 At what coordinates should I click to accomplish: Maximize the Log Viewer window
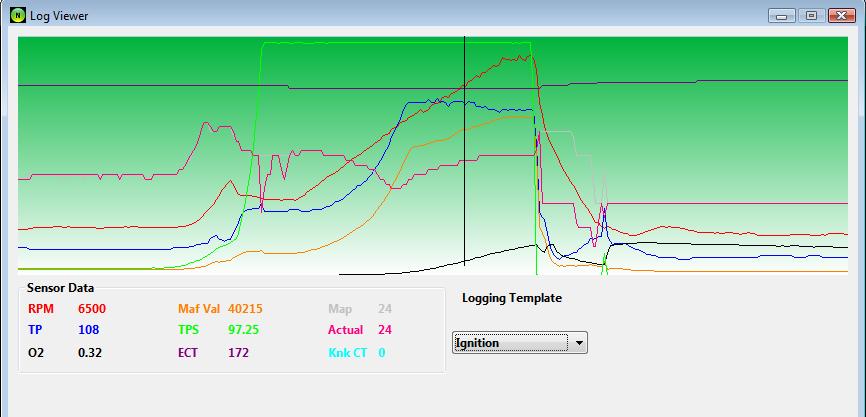811,15
